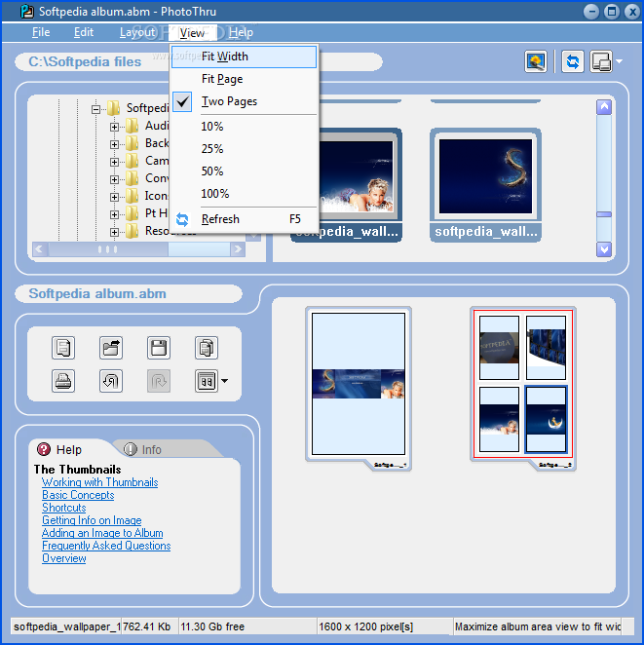Screen dimensions: 644x645
Task: Click the image viewer icon at top right
Action: pyautogui.click(x=536, y=61)
